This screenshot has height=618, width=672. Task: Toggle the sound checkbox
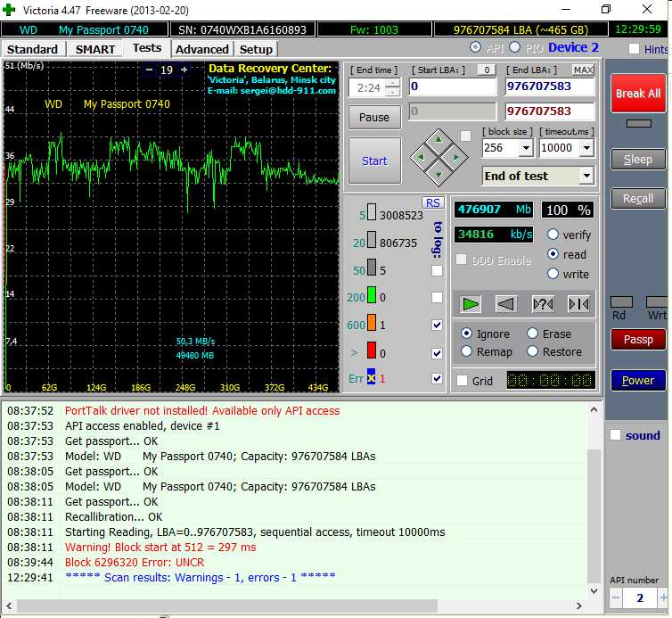(616, 435)
